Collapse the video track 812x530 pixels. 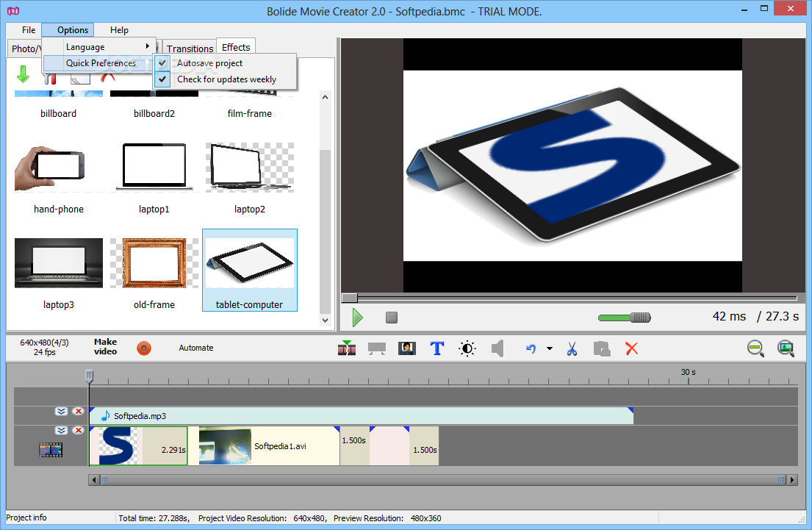tap(61, 431)
